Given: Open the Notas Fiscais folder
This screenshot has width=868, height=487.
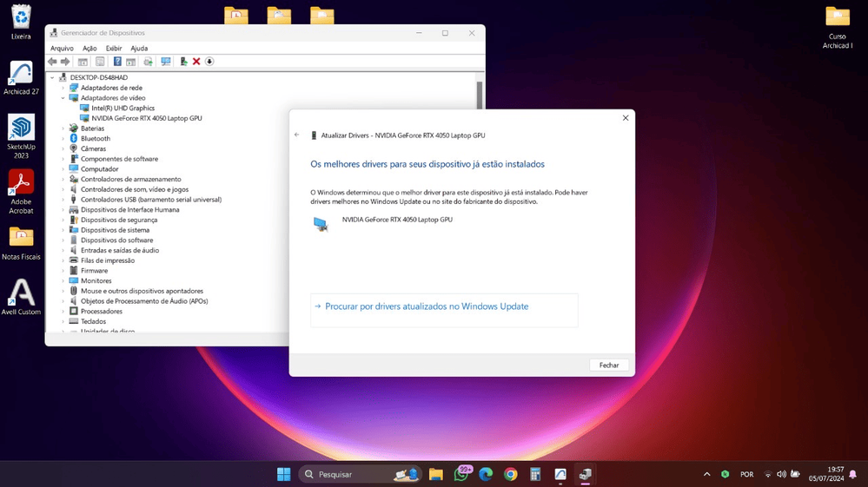Looking at the screenshot, I should click(21, 243).
